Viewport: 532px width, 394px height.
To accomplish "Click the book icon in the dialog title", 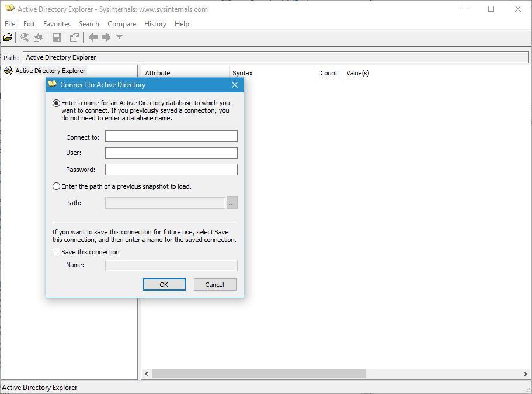I will point(52,84).
